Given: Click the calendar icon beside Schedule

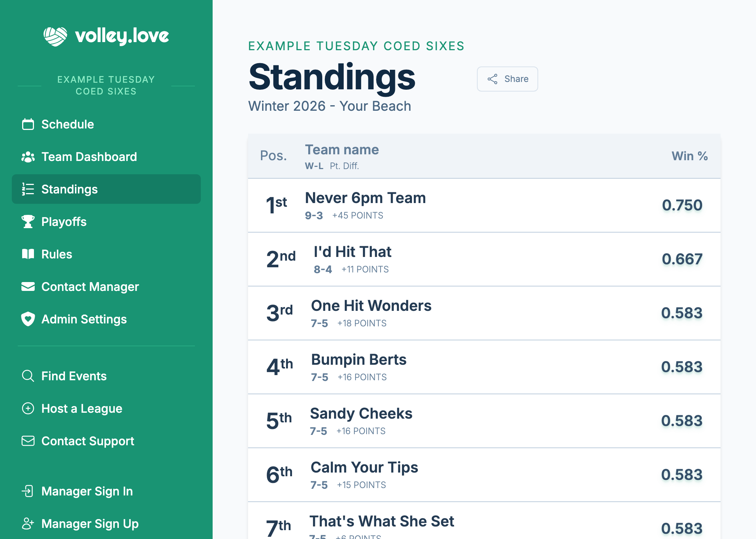Looking at the screenshot, I should tap(27, 124).
